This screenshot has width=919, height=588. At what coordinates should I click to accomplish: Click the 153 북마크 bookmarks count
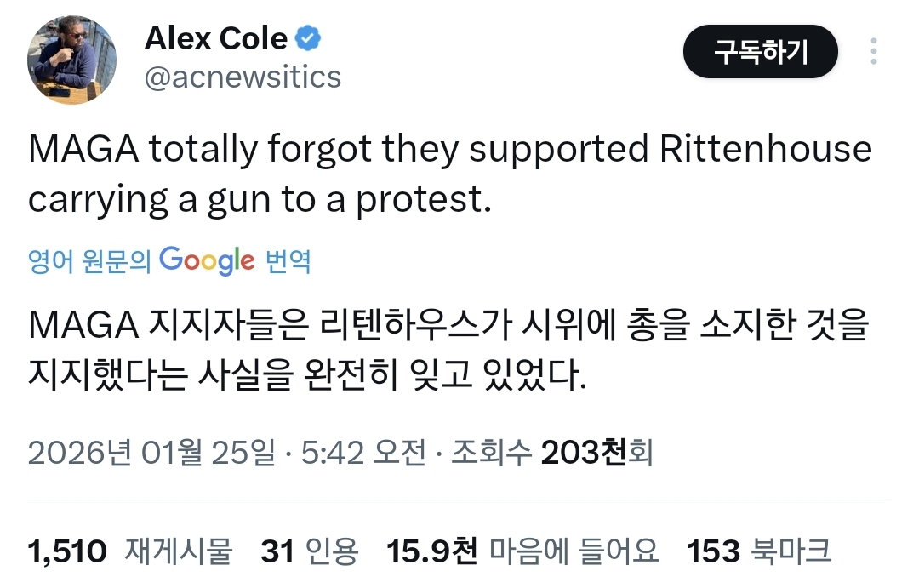pyautogui.click(x=759, y=551)
